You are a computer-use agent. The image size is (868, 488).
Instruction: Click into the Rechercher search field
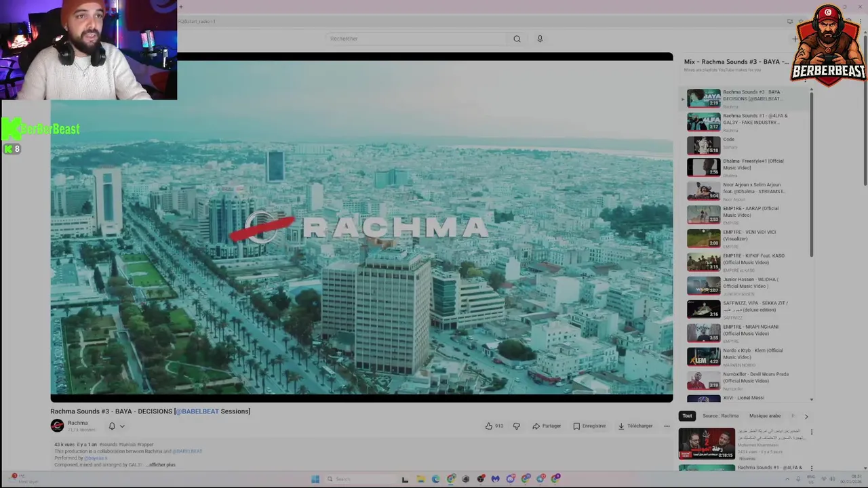[x=415, y=39]
